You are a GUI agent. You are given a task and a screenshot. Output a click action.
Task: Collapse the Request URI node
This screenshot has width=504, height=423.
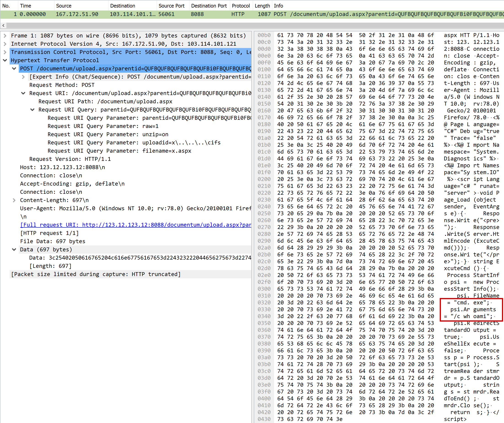click(x=23, y=93)
